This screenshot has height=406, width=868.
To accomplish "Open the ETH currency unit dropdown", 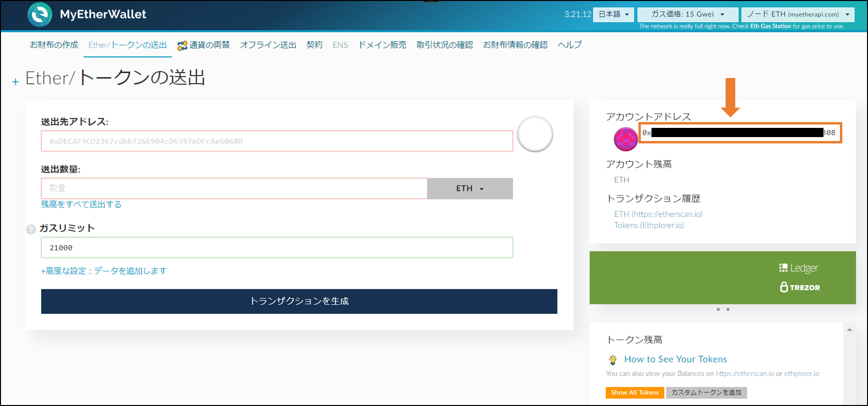I will [470, 188].
